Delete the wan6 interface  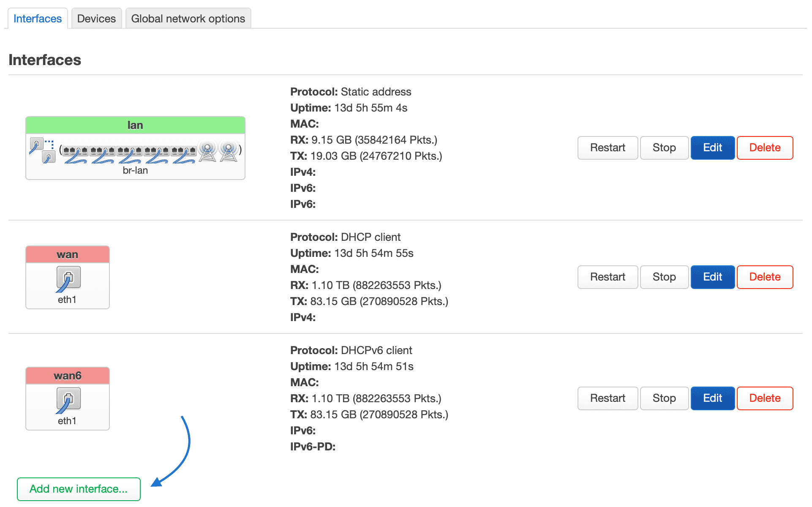[764, 398]
